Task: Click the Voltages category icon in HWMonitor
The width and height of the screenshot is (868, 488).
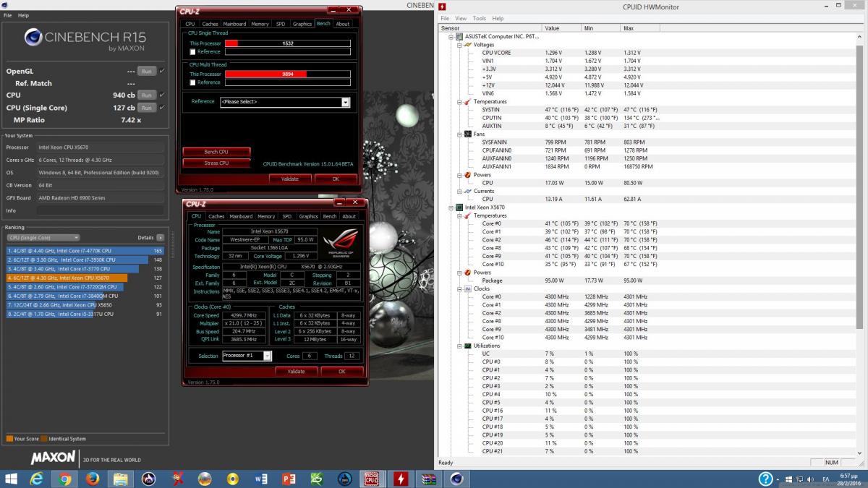Action: [467, 45]
